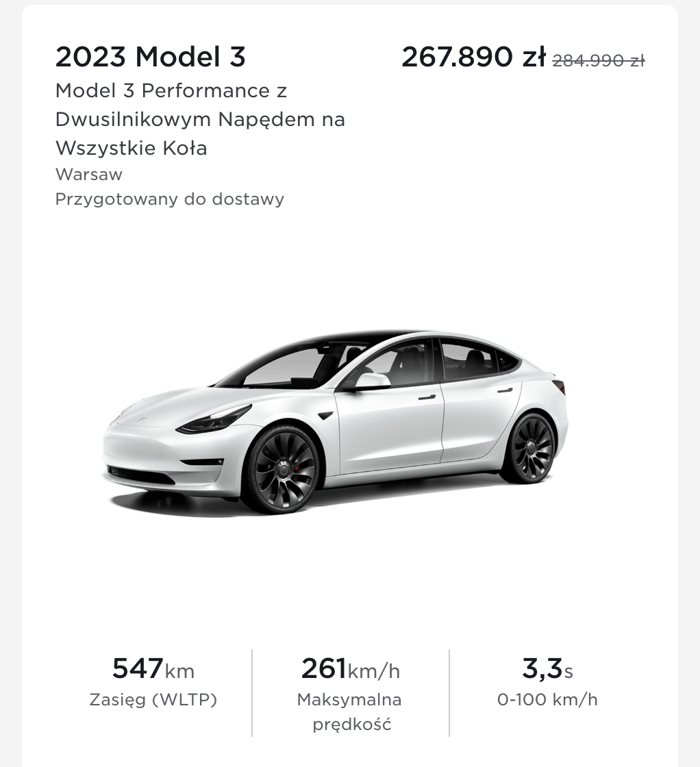Click the Zasięg (WLTP) label
Screen dimensions: 700x767
153,700
